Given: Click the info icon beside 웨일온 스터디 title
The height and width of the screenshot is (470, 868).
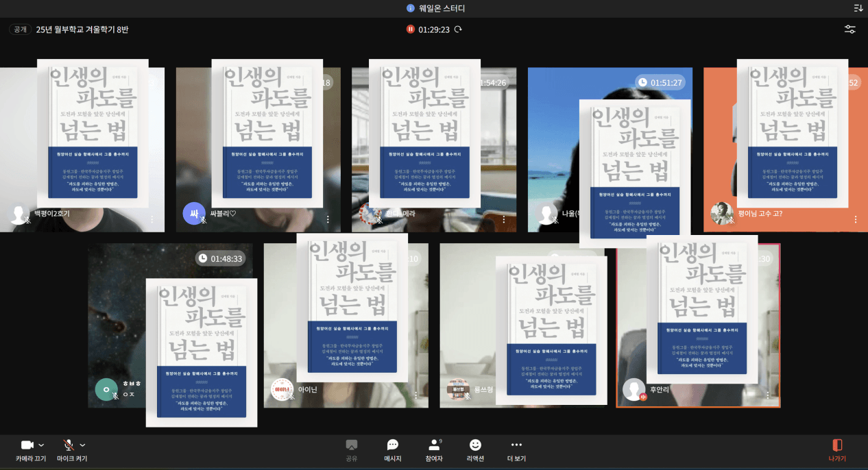Looking at the screenshot, I should click(x=410, y=8).
